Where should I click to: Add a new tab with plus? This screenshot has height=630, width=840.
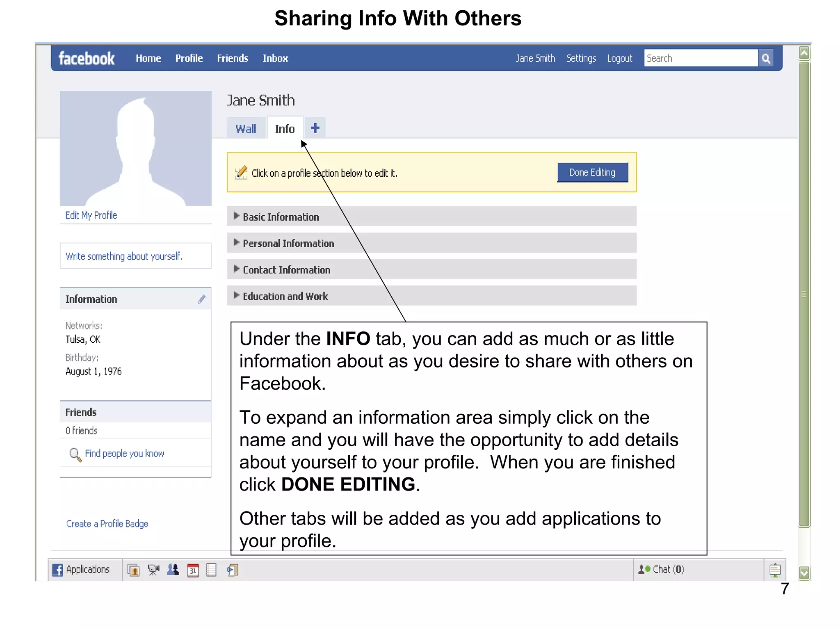coord(315,128)
